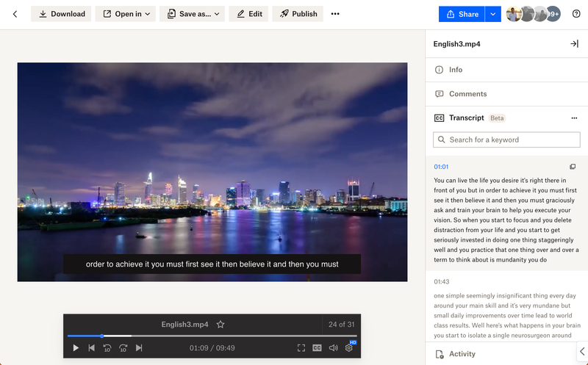588x365 pixels.
Task: Go to the next file
Action: [x=139, y=348]
